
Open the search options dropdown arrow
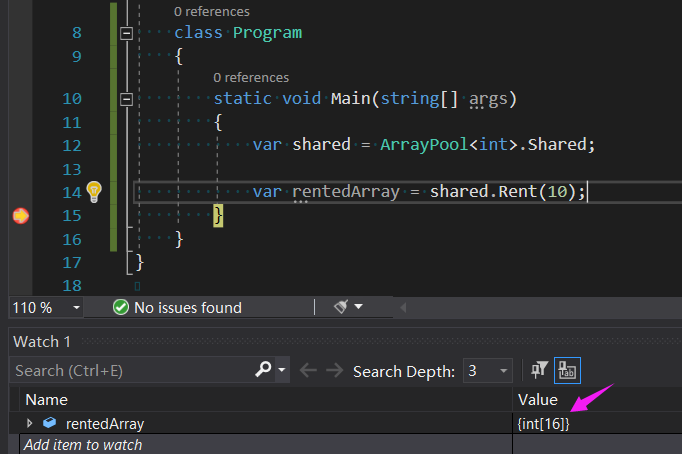[282, 370]
